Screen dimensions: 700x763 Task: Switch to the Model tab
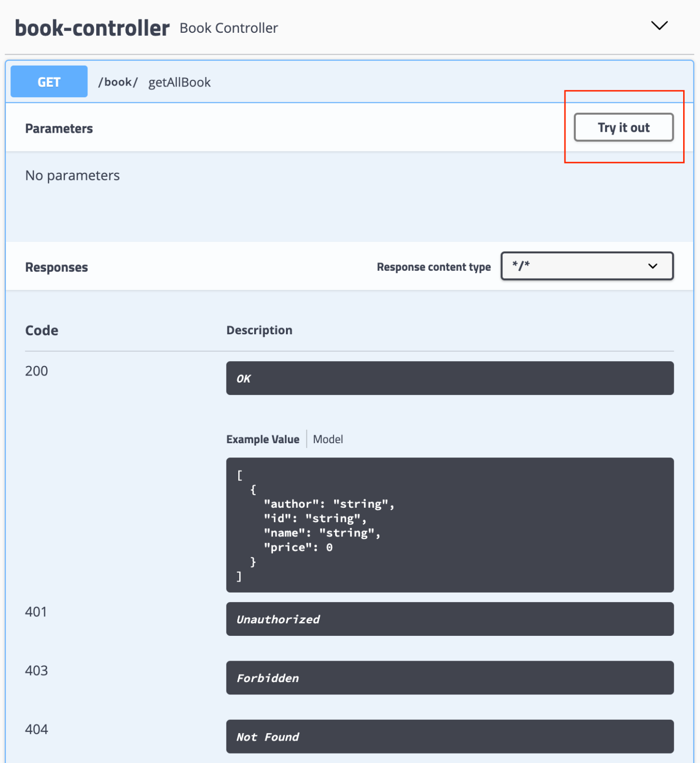(328, 439)
